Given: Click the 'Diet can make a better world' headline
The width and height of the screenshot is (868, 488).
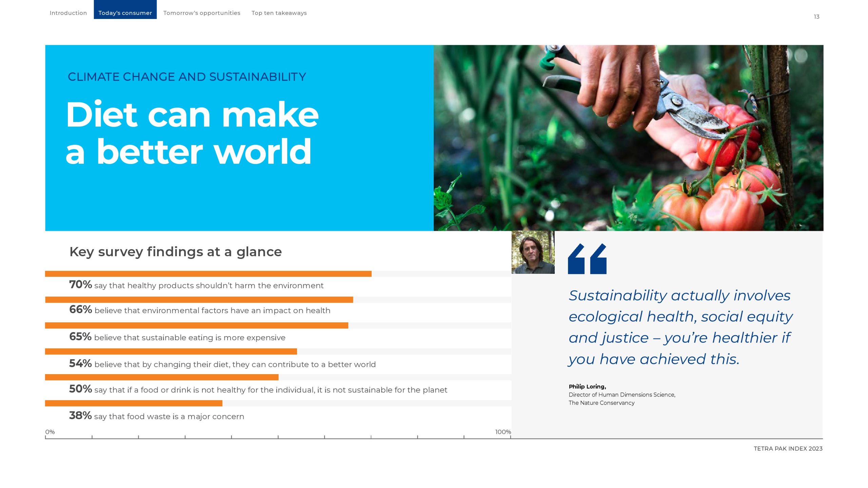Looking at the screenshot, I should coord(192,133).
